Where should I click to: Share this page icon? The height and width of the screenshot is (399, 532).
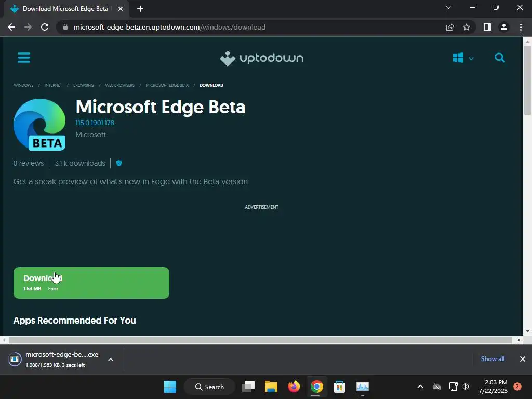pos(450,27)
